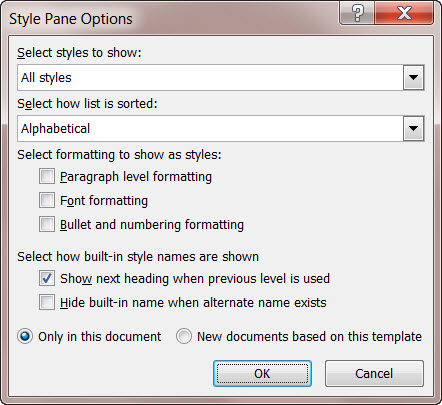Click the All styles combo box field

pos(221,78)
